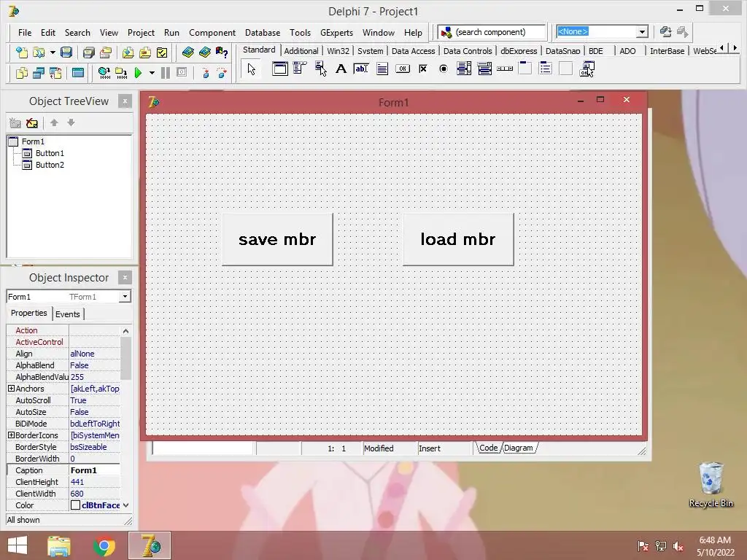Click the save mbr button on Form1

tap(277, 239)
